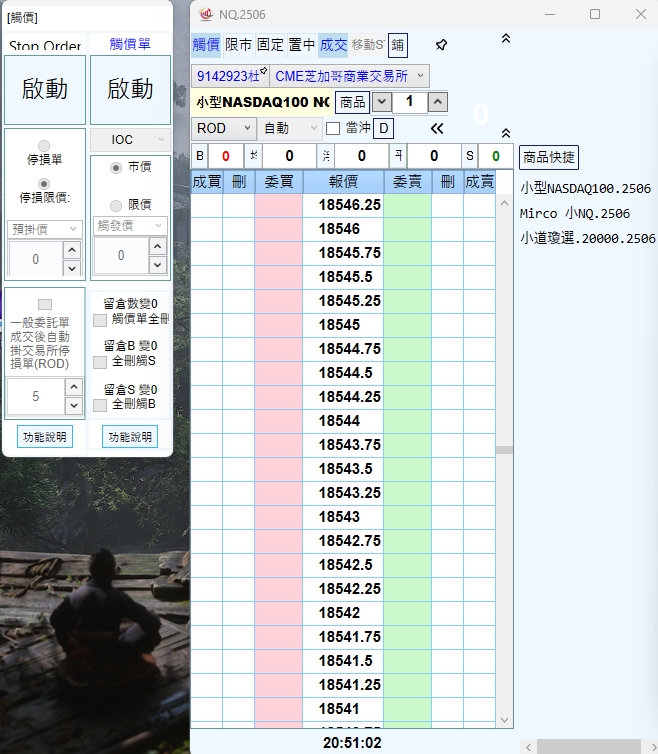This screenshot has height=754, width=658.
Task: Open the CME exchange dropdown
Action: 349,76
